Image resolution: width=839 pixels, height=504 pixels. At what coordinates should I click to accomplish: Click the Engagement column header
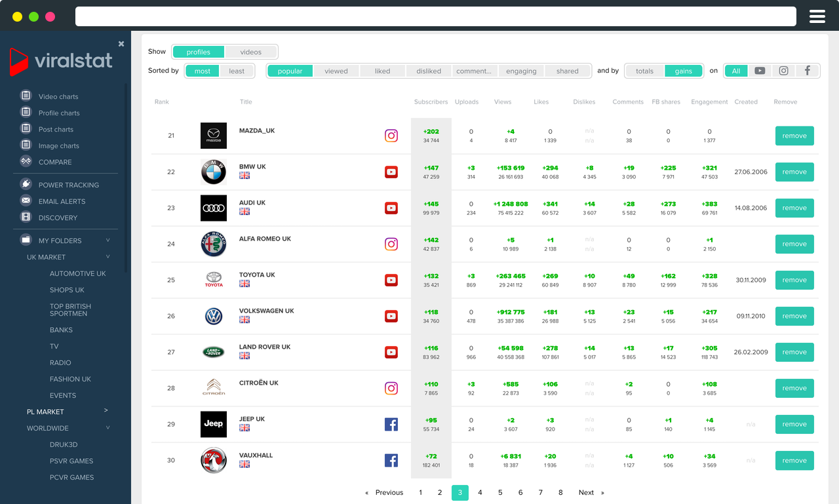(x=709, y=102)
